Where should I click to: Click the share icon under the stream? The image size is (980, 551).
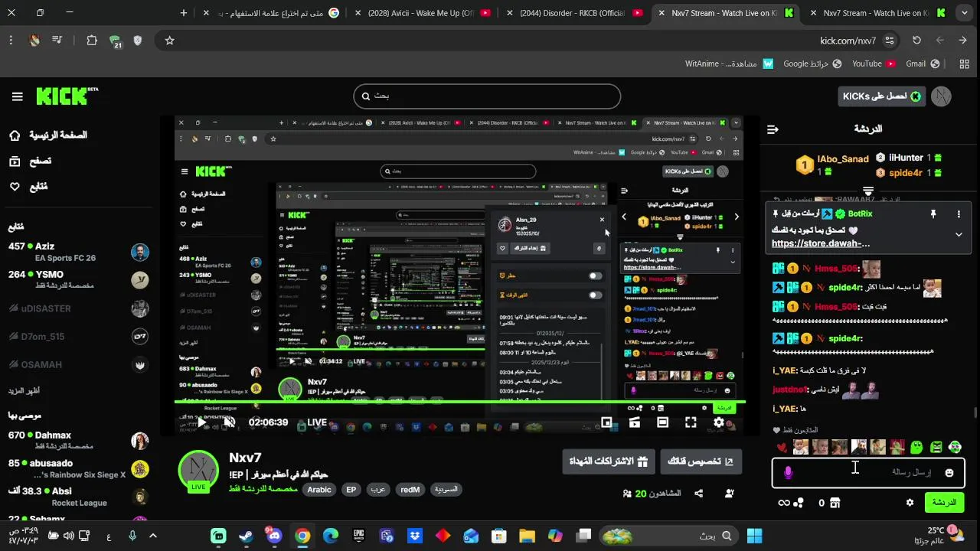pos(698,494)
